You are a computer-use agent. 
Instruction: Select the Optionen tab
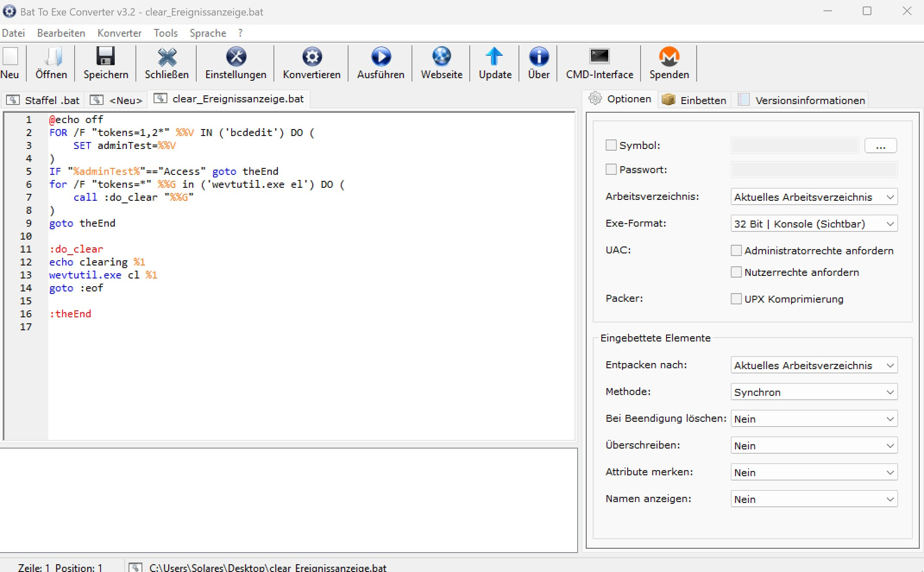pyautogui.click(x=620, y=98)
